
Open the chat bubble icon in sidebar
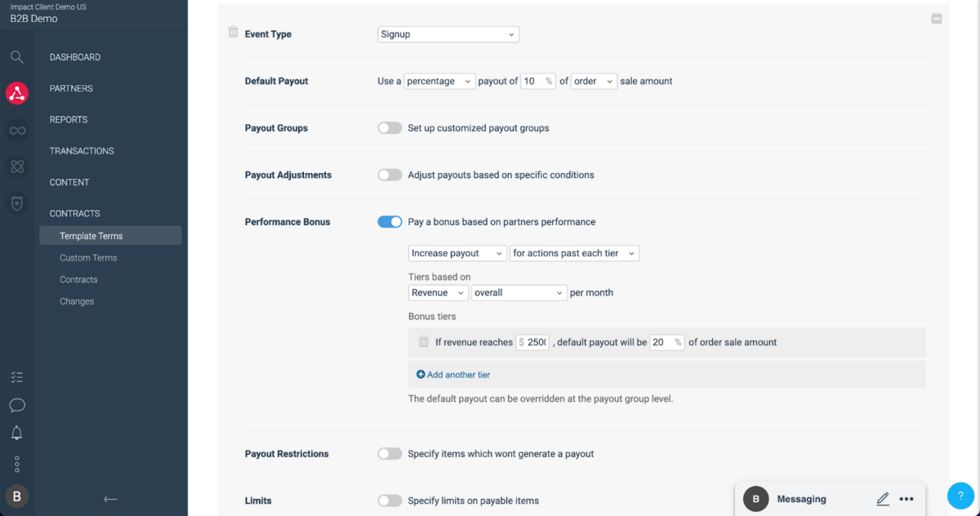coord(16,405)
